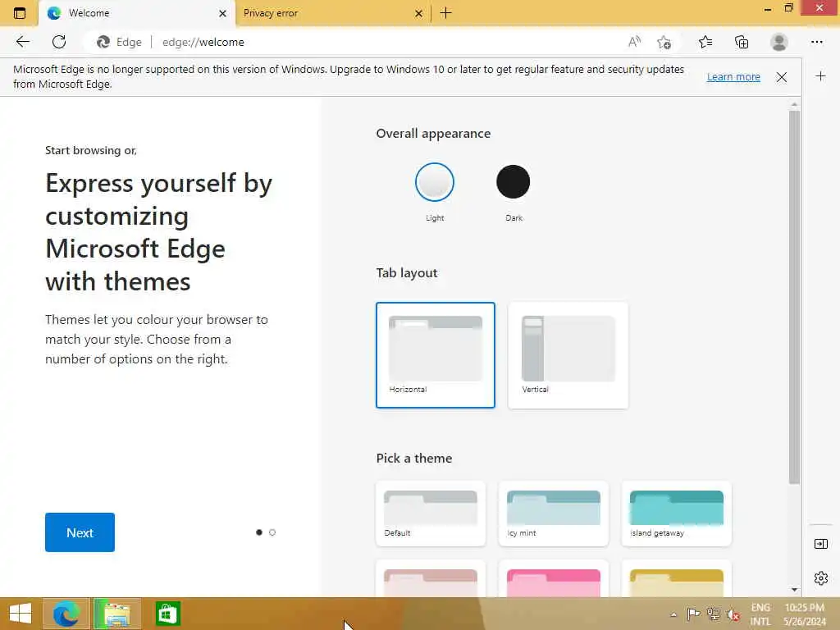Pick the Island getaway theme
Viewport: 840px width, 630px height.
pos(677,514)
